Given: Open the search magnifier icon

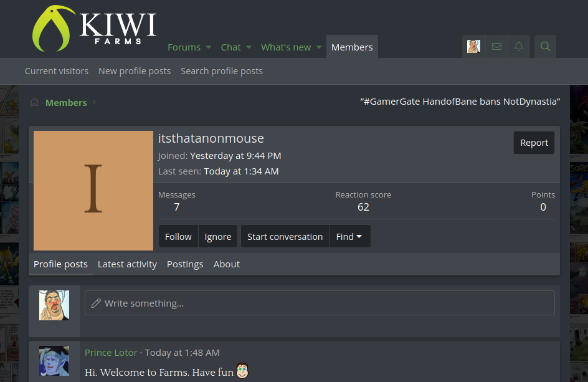Looking at the screenshot, I should pyautogui.click(x=545, y=47).
